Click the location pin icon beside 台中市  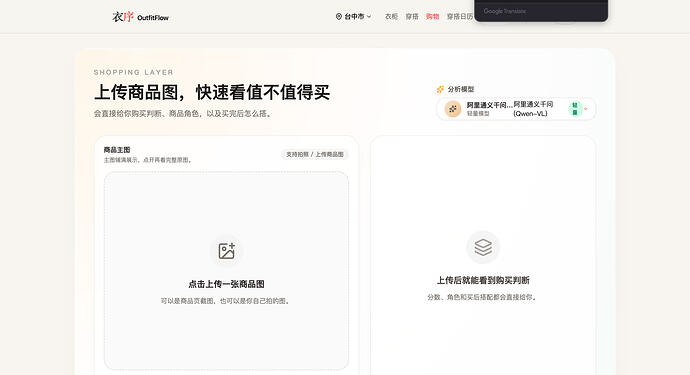(338, 17)
